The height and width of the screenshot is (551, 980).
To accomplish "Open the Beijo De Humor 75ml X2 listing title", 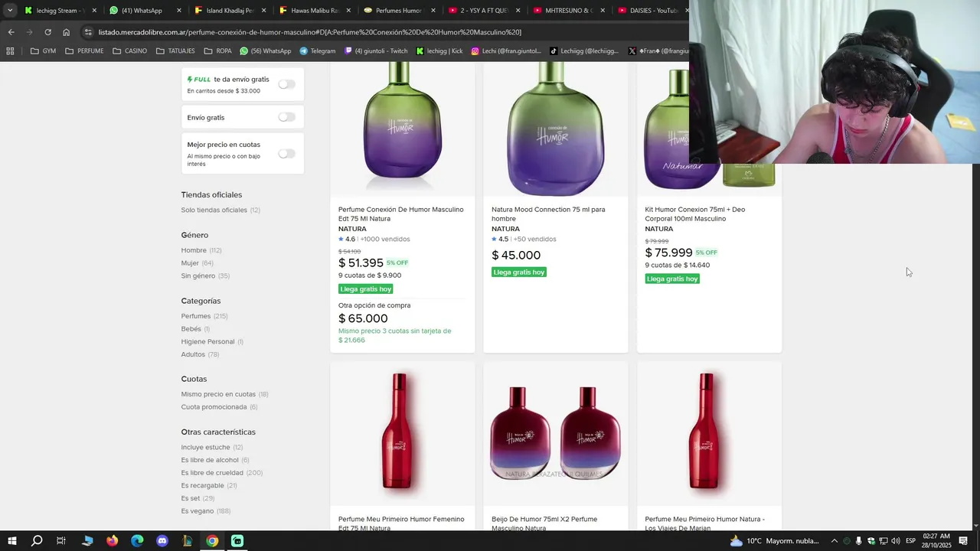I will pyautogui.click(x=544, y=523).
